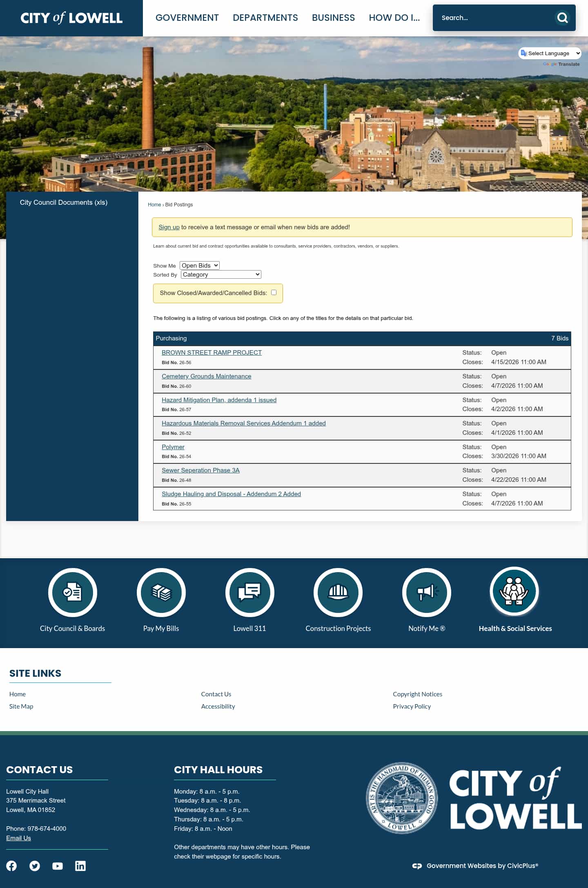Screen dimensions: 588x888
Task: Open the Select Language dropdown
Action: point(550,53)
